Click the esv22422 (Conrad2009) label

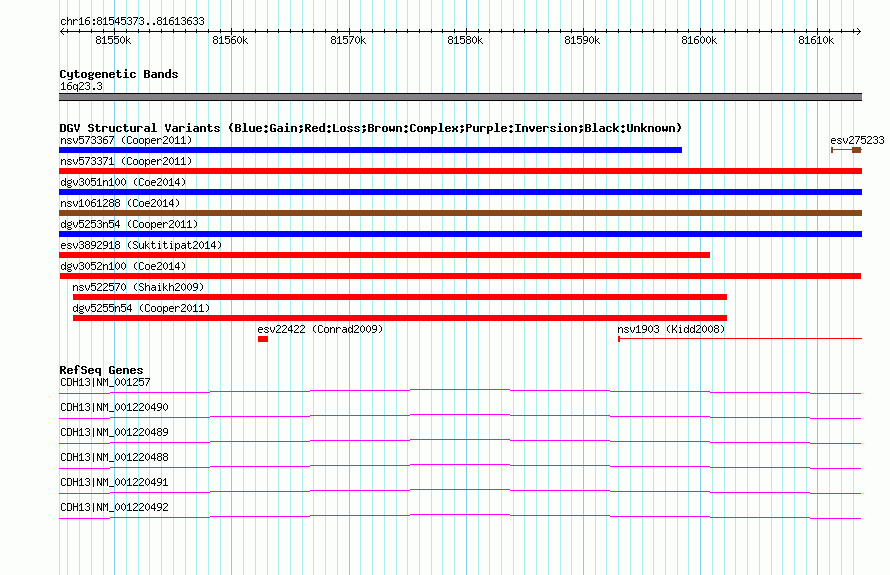tap(320, 329)
